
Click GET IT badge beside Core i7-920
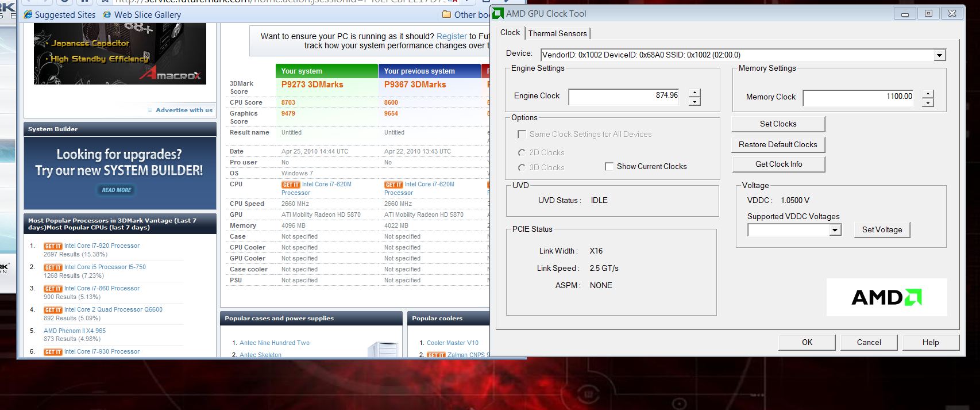pyautogui.click(x=53, y=246)
